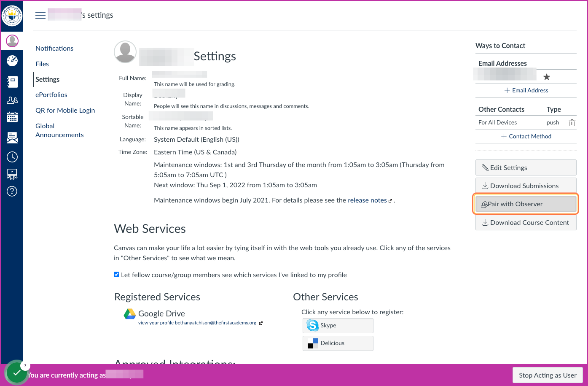Open ePortfolios in the account menu
The width and height of the screenshot is (588, 386).
[51, 95]
